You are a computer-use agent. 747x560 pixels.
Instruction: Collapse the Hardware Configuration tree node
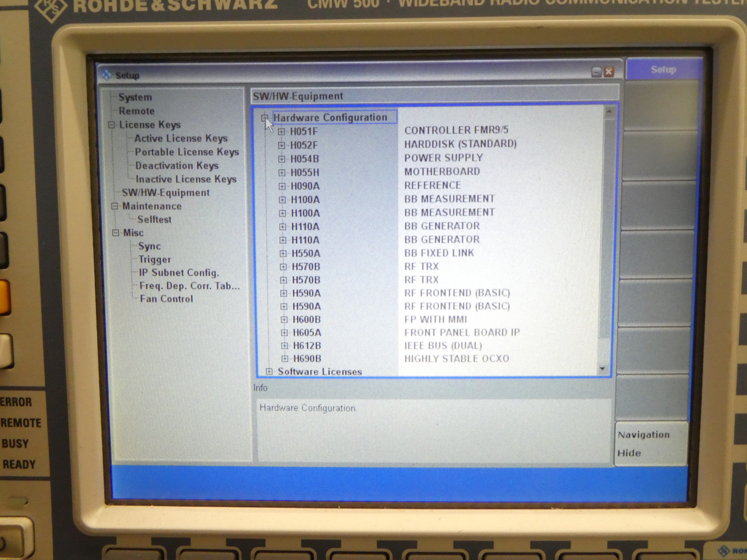pyautogui.click(x=265, y=118)
